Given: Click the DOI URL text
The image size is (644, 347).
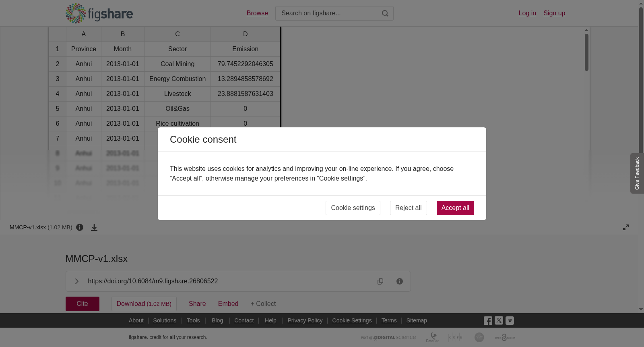Looking at the screenshot, I should click(x=153, y=281).
